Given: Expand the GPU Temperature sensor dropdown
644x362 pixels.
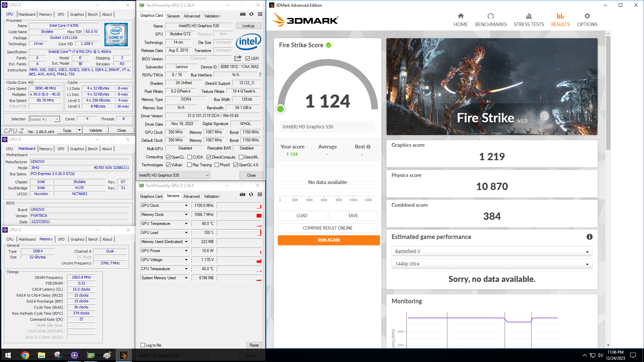Looking at the screenshot, I should pyautogui.click(x=186, y=224).
